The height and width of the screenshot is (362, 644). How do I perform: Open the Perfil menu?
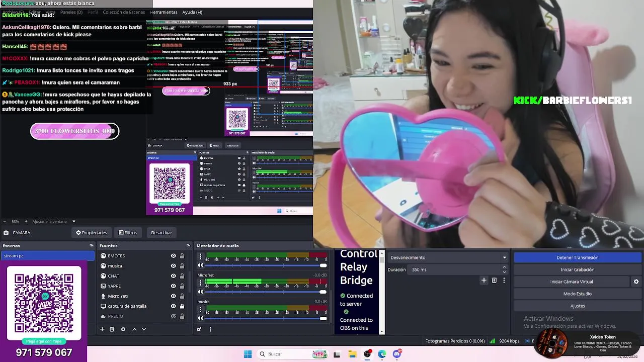click(93, 12)
